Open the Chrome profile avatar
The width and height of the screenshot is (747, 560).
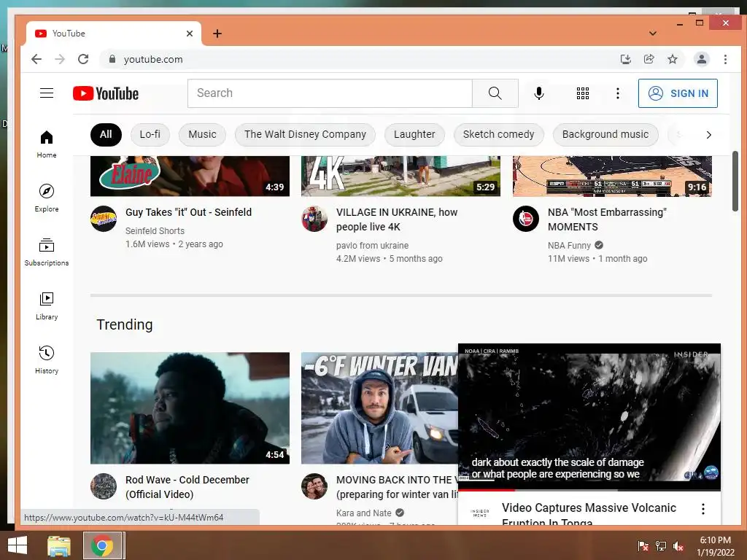pyautogui.click(x=701, y=59)
